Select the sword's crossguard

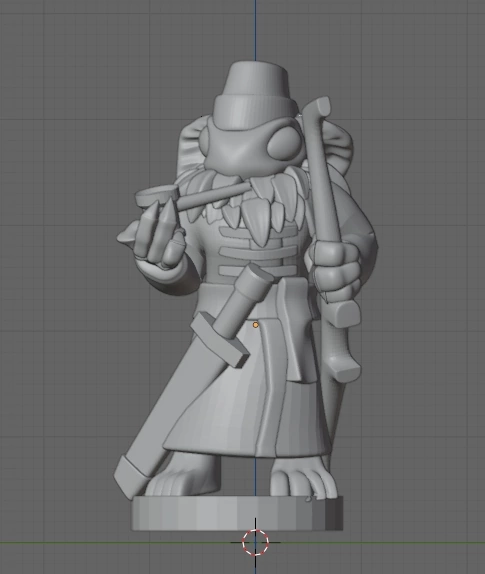(219, 340)
